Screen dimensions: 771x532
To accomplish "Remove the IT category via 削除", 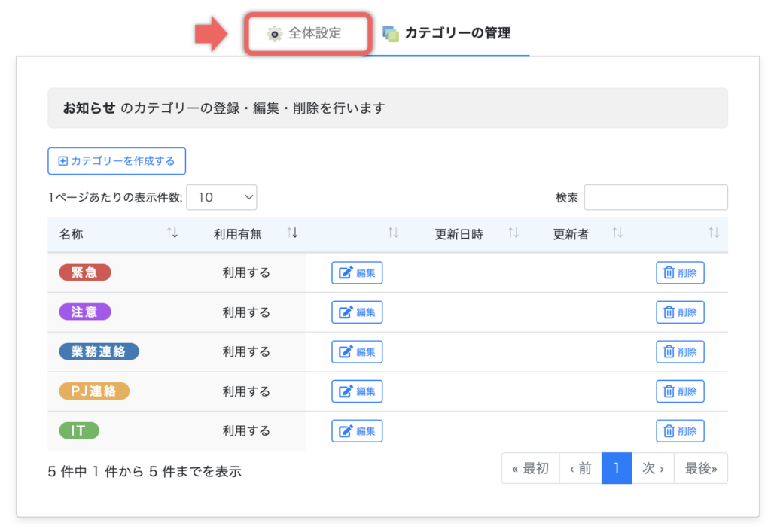I will tap(680, 431).
